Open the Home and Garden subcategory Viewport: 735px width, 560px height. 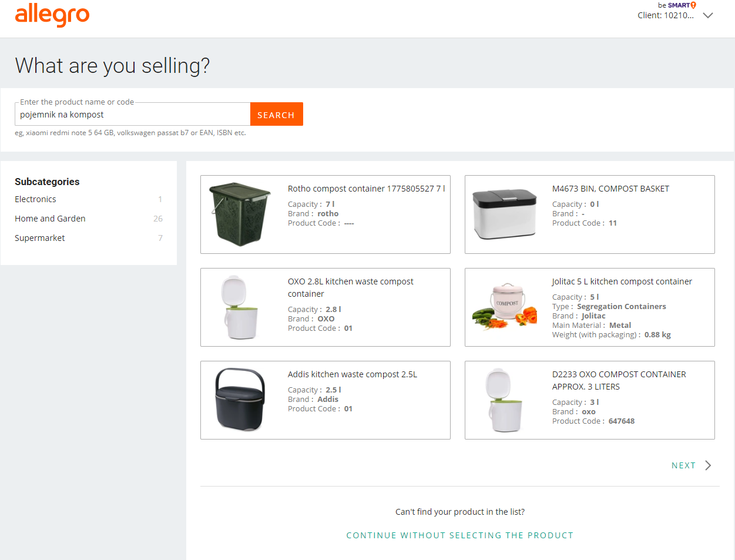click(x=50, y=218)
